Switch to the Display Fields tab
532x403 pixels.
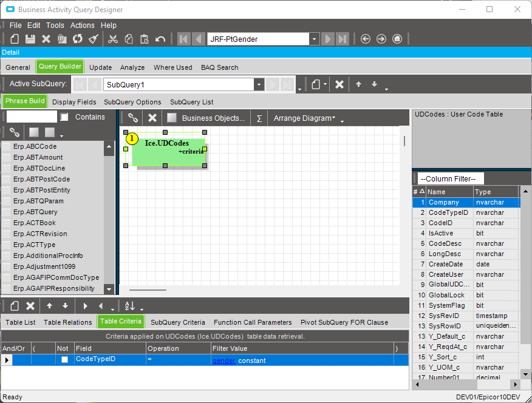[x=74, y=102]
